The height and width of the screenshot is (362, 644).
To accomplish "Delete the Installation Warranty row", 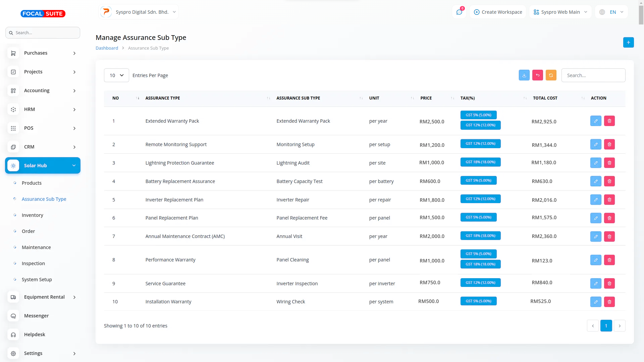I will point(609,302).
